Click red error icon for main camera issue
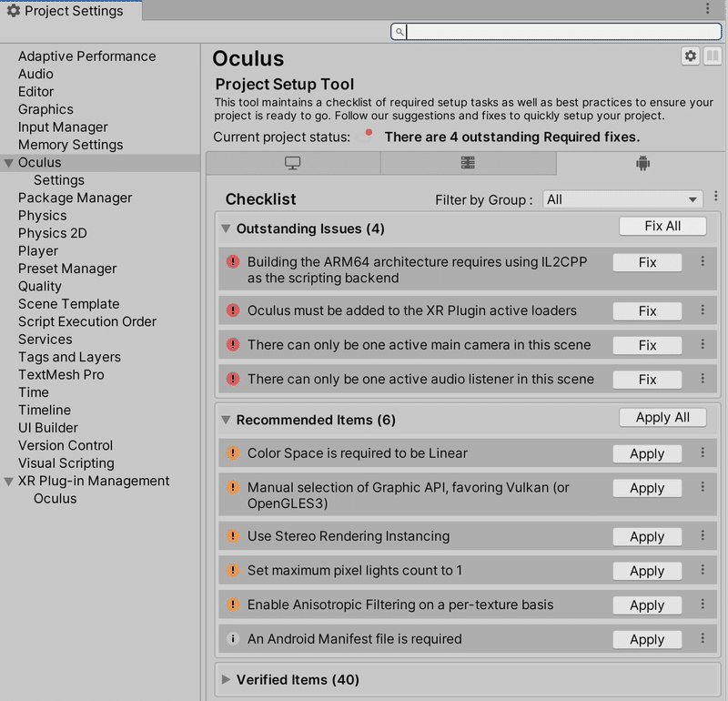The image size is (728, 701). coord(233,345)
